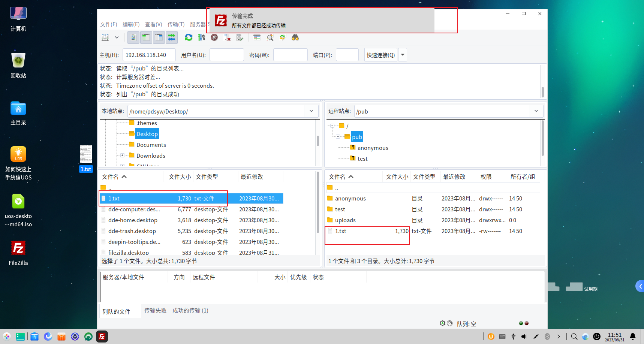Open the Site Manager

pos(106,37)
